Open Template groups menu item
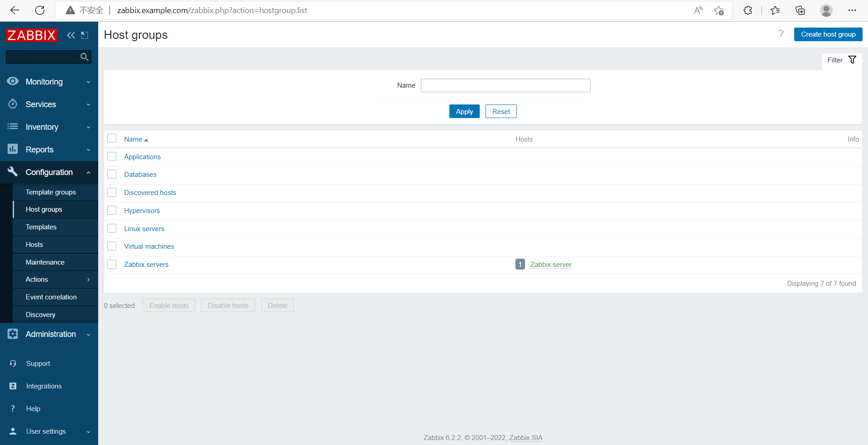The width and height of the screenshot is (868, 445). coord(56,192)
